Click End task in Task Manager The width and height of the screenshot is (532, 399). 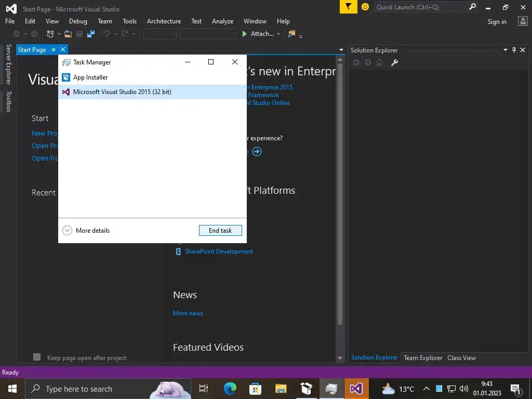[220, 230]
